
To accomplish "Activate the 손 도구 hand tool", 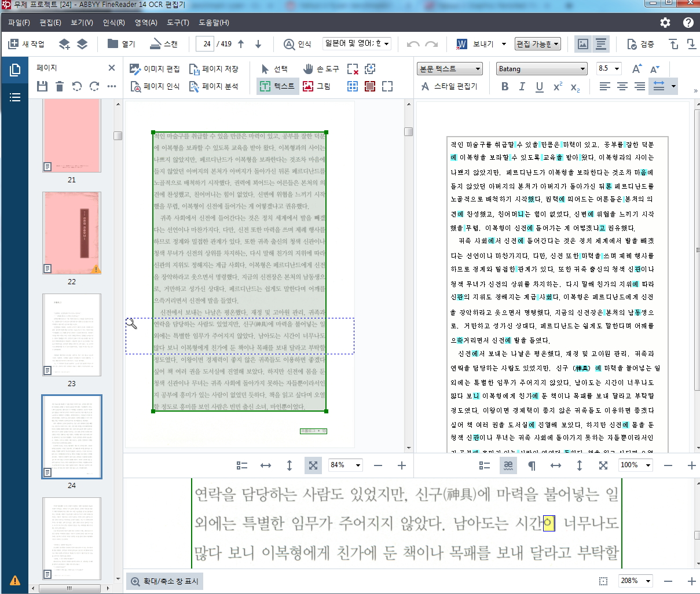I will (321, 69).
